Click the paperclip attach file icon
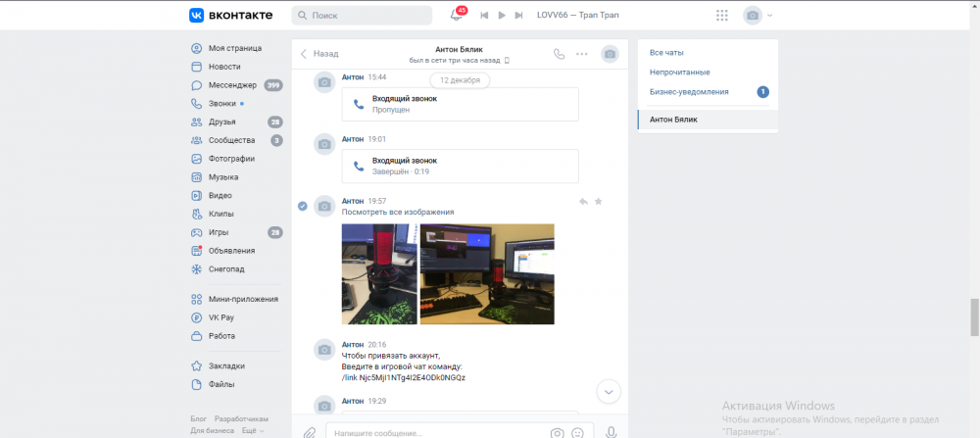980x438 pixels. (310, 433)
